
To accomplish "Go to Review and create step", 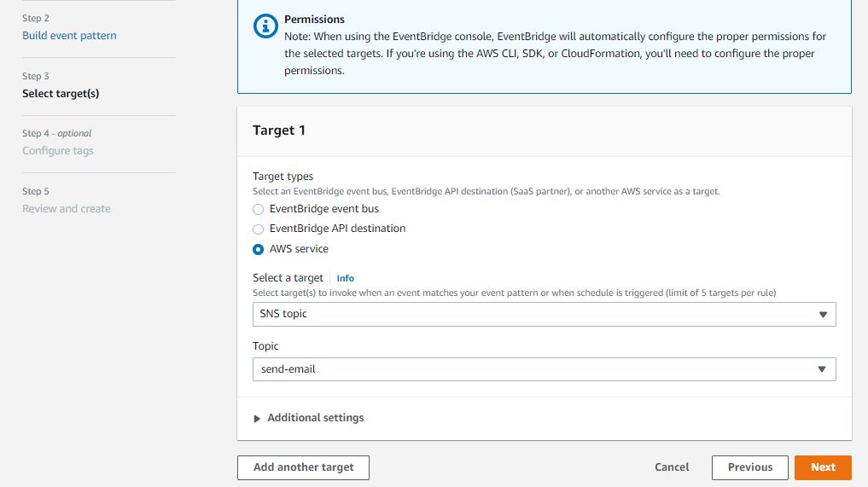I will tap(67, 209).
